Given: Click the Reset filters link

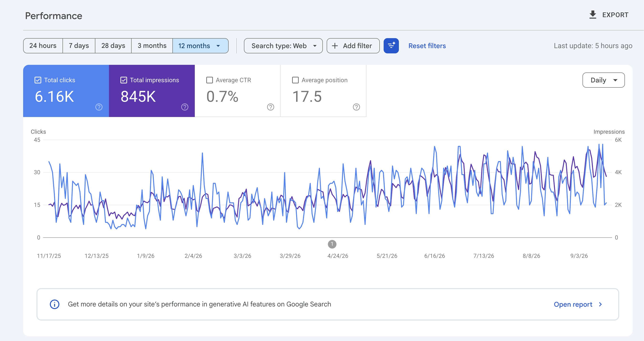Looking at the screenshot, I should click(427, 46).
